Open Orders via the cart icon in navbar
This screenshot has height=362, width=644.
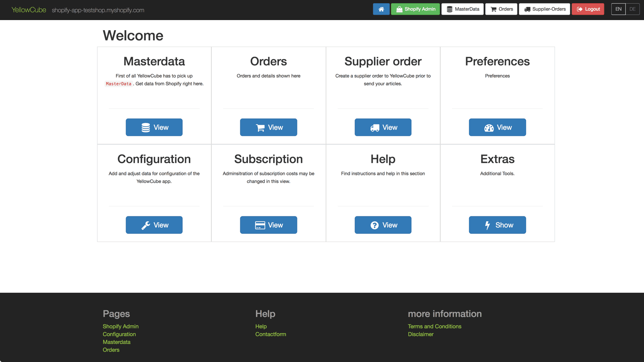pos(501,9)
